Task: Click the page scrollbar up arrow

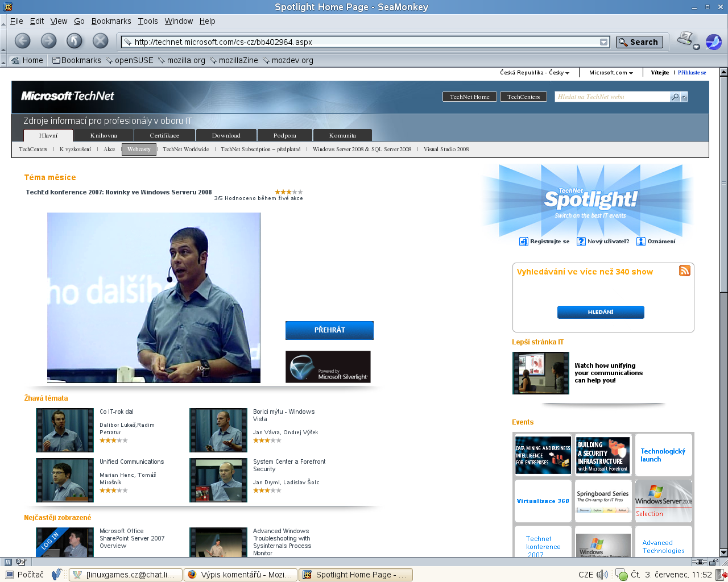Action: pyautogui.click(x=723, y=72)
